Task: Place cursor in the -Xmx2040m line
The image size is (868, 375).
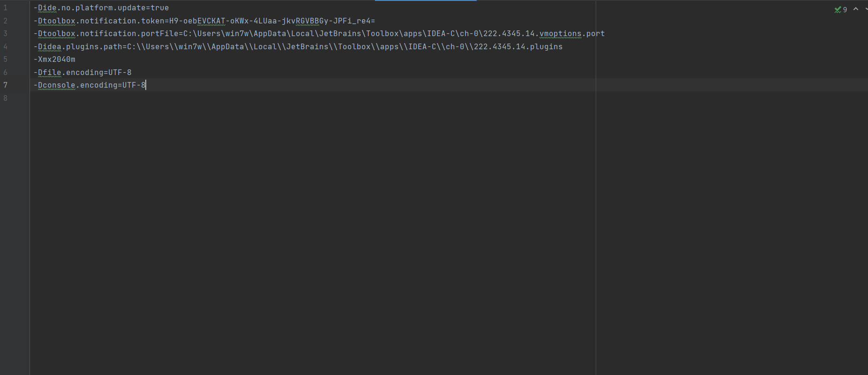Action: pos(54,60)
